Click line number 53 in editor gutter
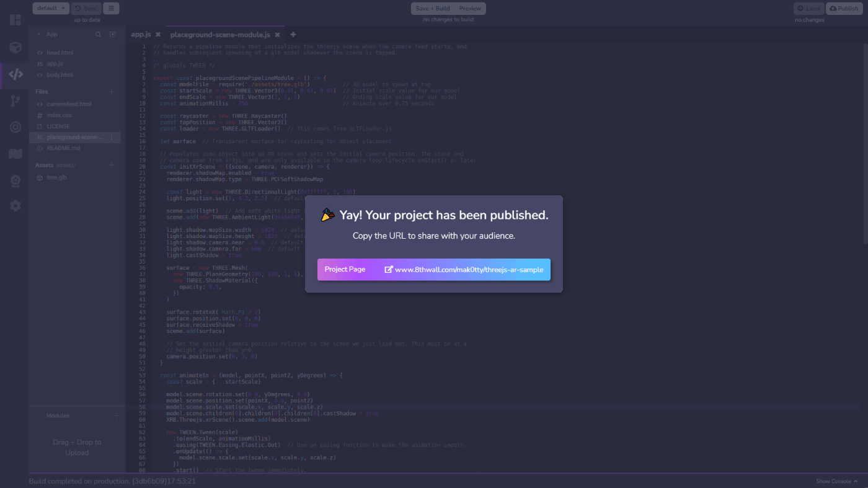This screenshot has height=488, width=868. point(142,375)
